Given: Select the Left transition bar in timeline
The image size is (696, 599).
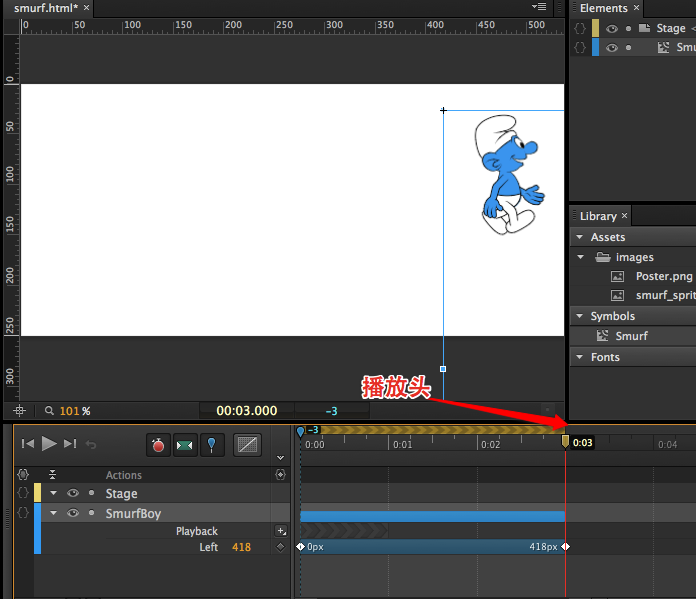Looking at the screenshot, I should click(432, 547).
